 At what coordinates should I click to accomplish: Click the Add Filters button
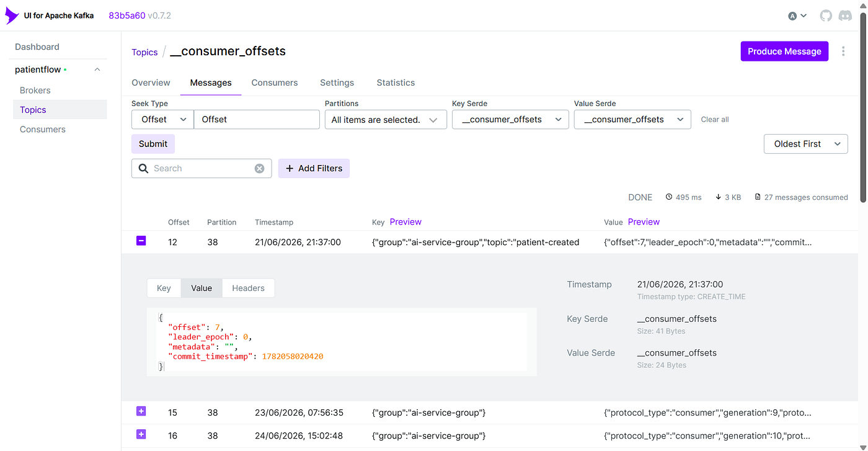[314, 168]
